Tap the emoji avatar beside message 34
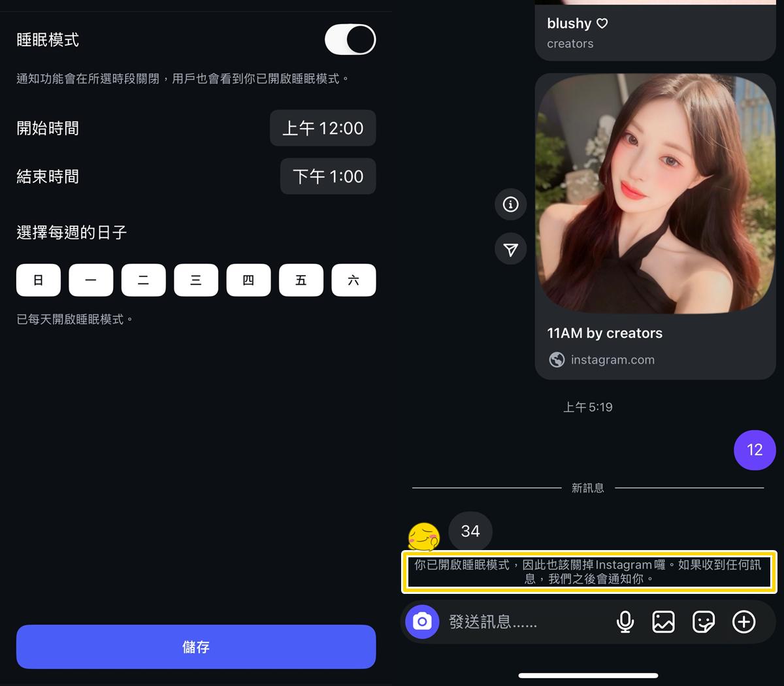 pyautogui.click(x=424, y=537)
